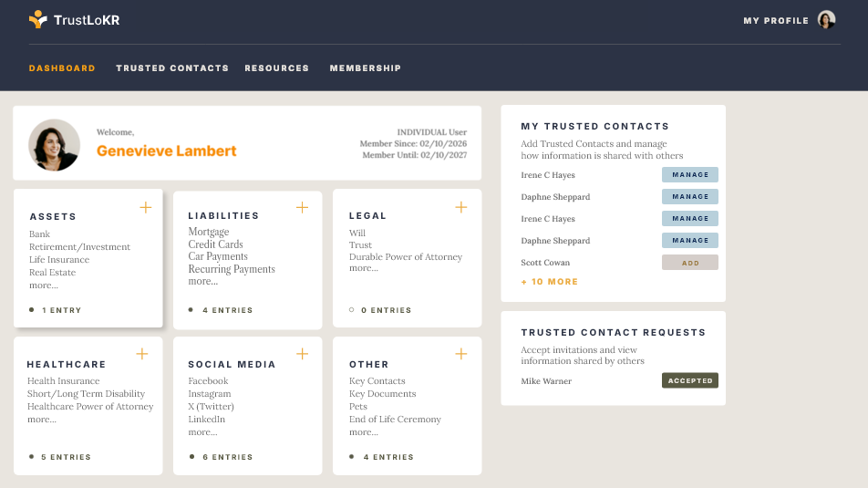
Task: Select 'Life Insurance' in Assets
Action: (59, 260)
